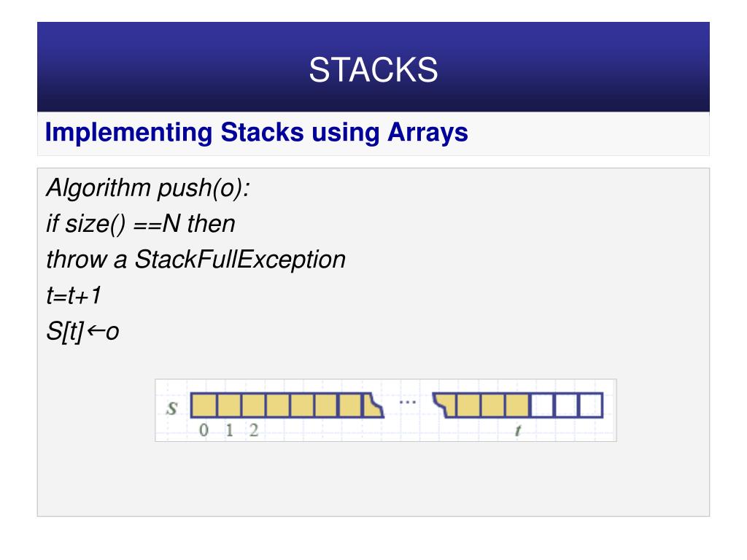The width and height of the screenshot is (747, 560).
Task: Click the yellow cell above the t label
Action: click(x=517, y=405)
